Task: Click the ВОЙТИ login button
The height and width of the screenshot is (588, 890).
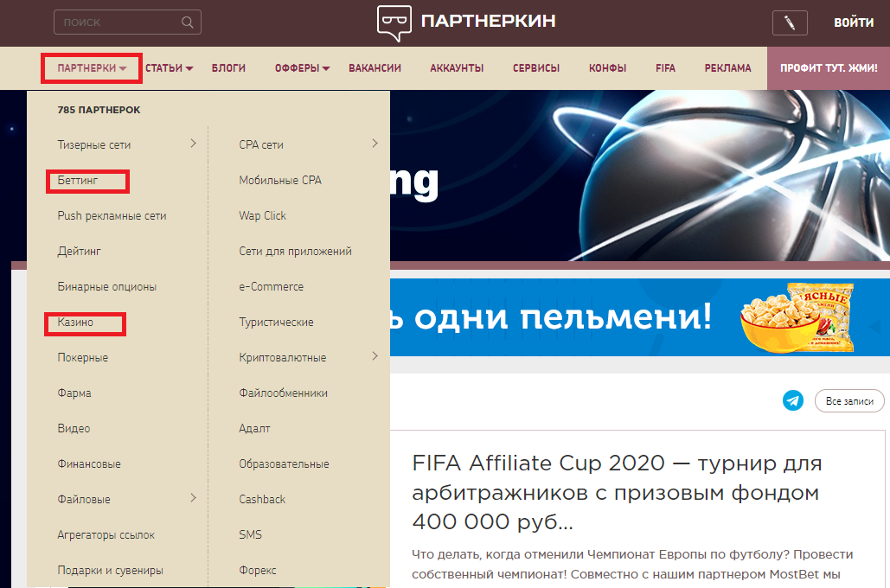Action: tap(854, 22)
